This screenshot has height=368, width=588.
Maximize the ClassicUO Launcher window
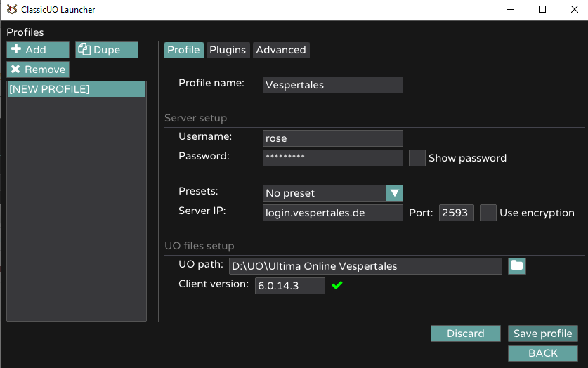(542, 9)
